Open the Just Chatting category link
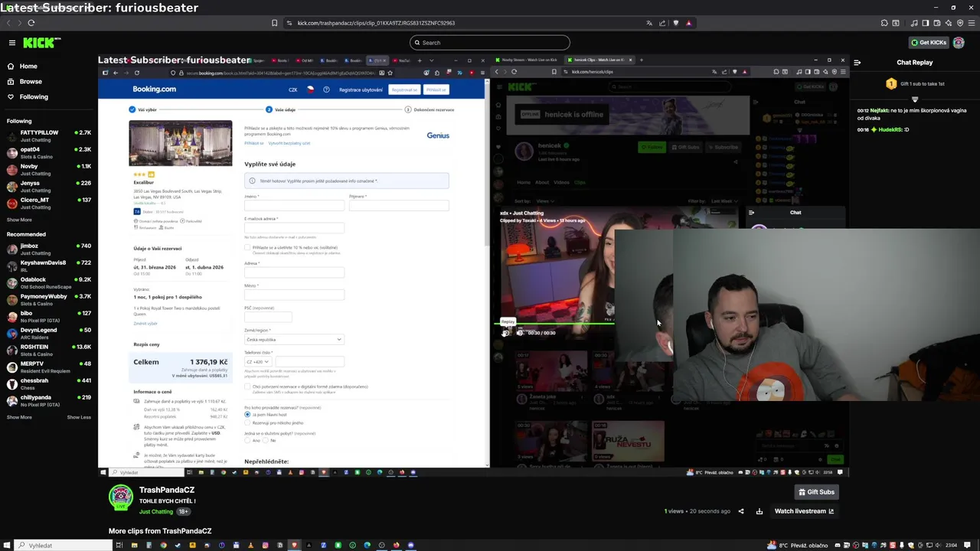The width and height of the screenshot is (980, 551). point(156,511)
